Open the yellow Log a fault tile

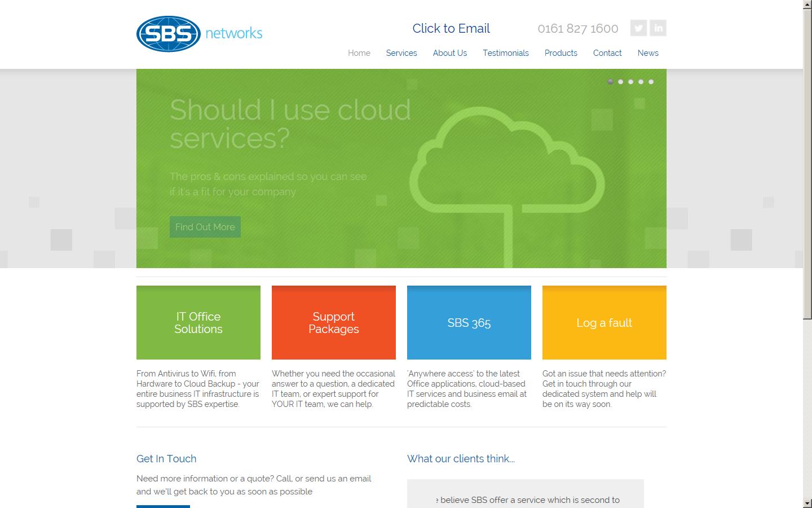[x=604, y=322]
